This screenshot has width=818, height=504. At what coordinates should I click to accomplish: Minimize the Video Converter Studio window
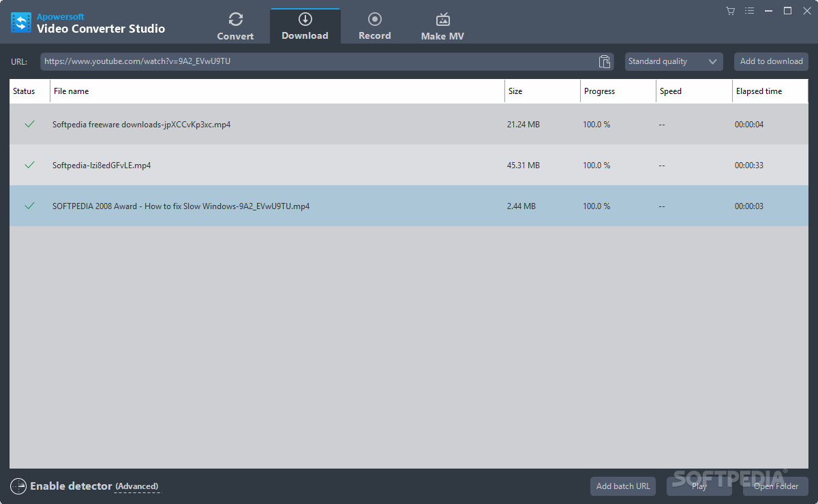pyautogui.click(x=769, y=11)
